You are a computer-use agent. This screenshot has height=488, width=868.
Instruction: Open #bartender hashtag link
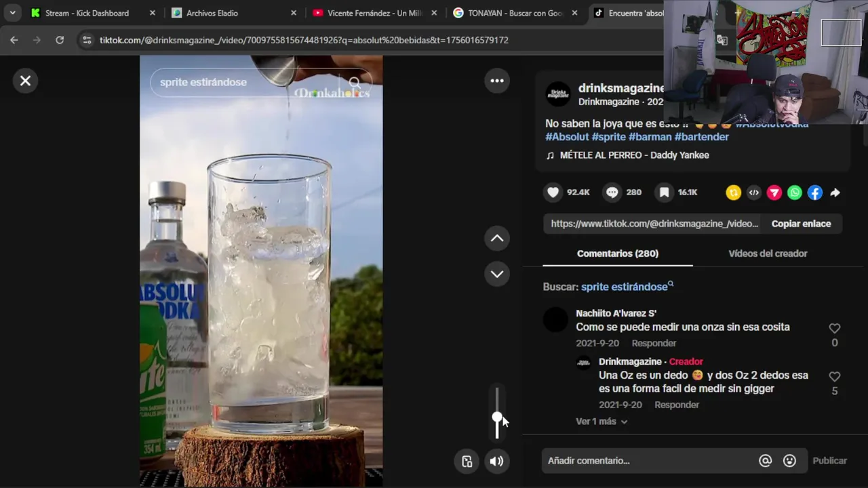coord(701,137)
